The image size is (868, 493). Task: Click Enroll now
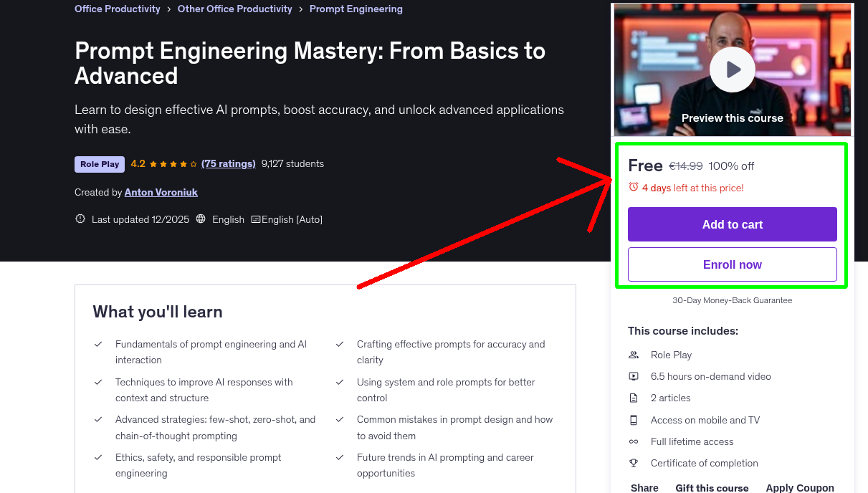(x=732, y=264)
